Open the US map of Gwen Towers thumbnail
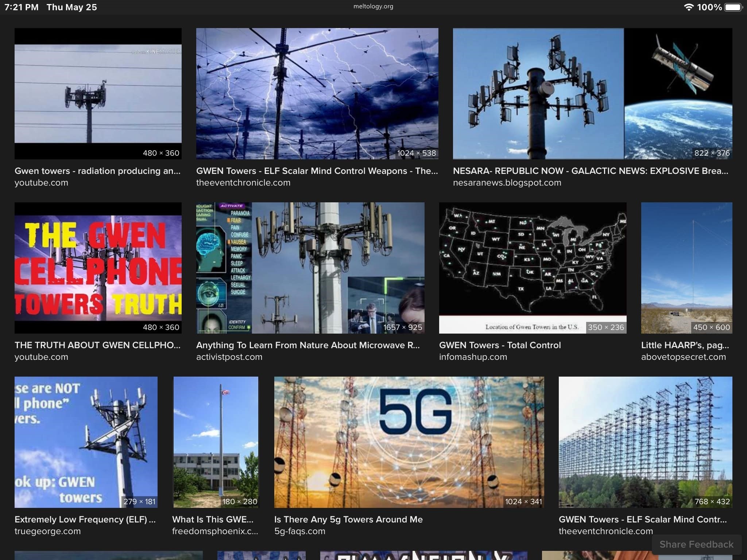The height and width of the screenshot is (560, 747). 533,268
